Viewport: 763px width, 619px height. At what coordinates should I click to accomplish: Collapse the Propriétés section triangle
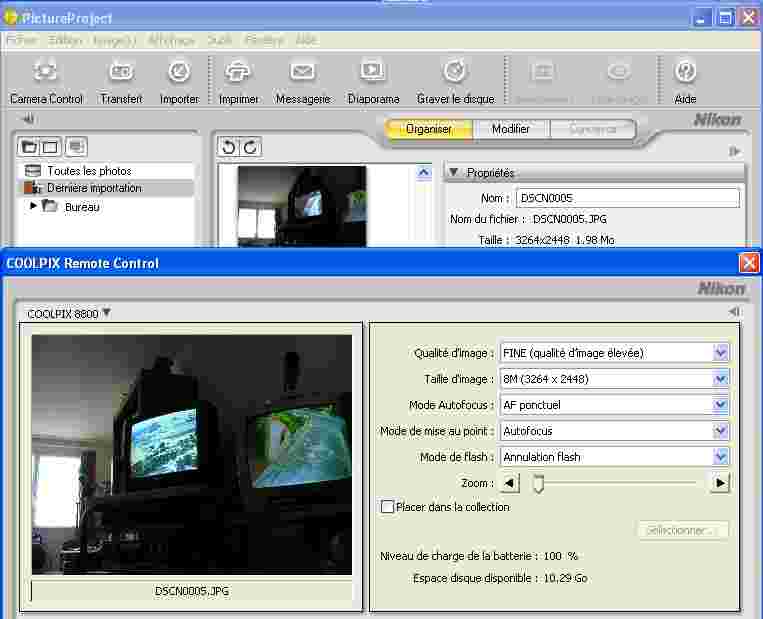454,172
